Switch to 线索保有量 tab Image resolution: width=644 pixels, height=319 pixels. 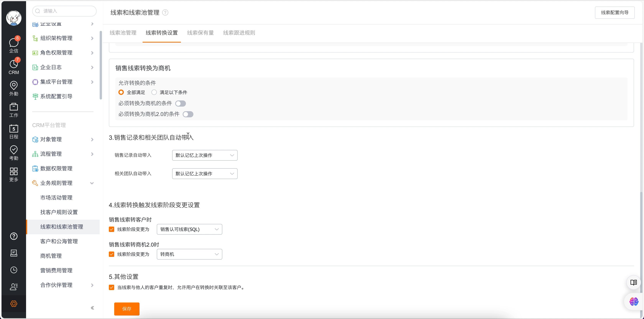coord(200,33)
